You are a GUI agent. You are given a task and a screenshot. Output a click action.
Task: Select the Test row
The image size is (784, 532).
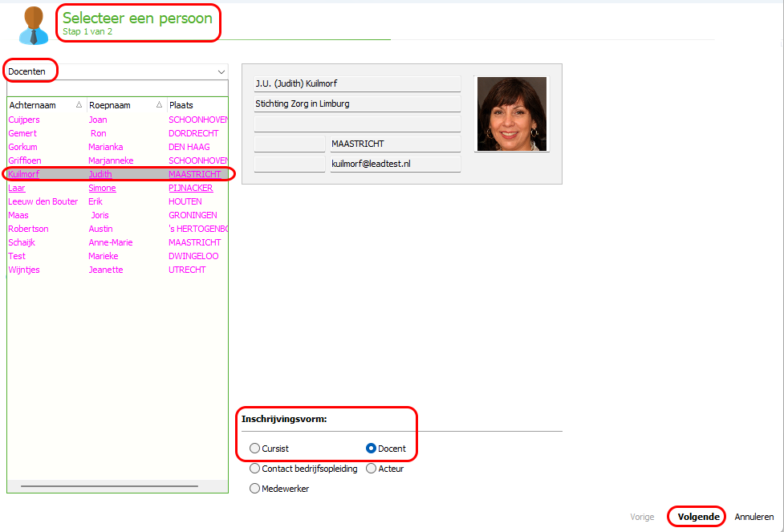pyautogui.click(x=117, y=256)
